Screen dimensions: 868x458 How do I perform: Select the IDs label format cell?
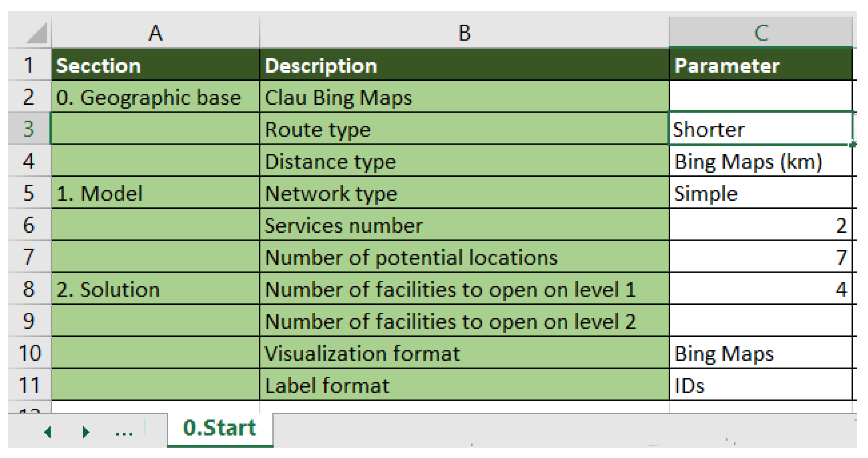[761, 385]
